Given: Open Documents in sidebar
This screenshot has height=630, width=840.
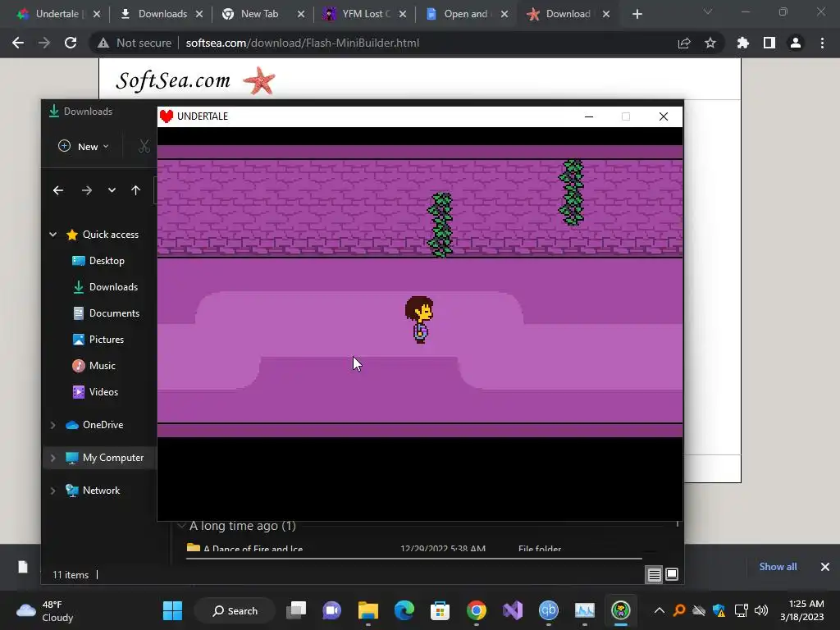Looking at the screenshot, I should [114, 313].
